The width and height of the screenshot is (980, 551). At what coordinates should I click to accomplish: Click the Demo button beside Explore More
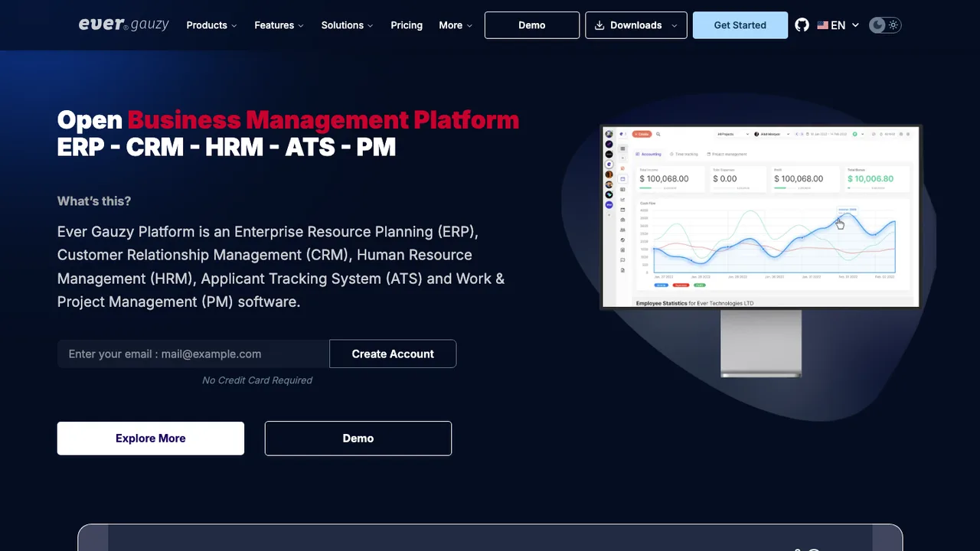(x=358, y=439)
